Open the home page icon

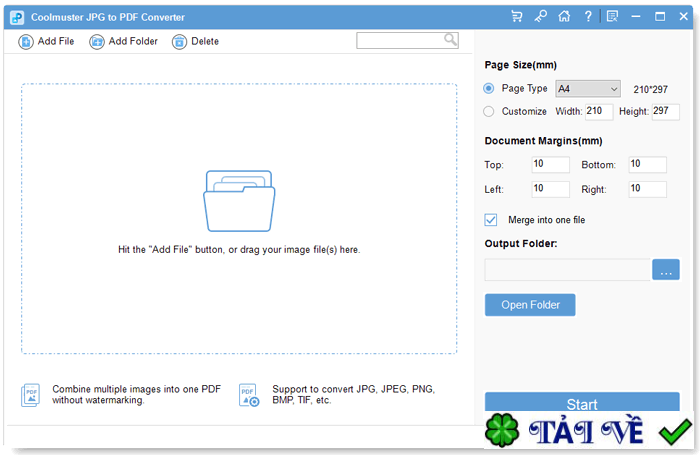[564, 17]
